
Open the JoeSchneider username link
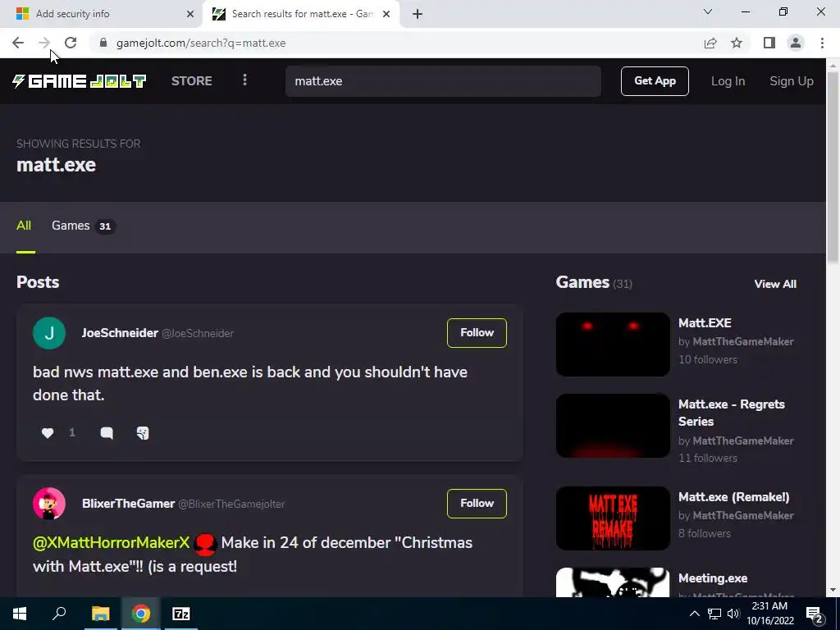click(120, 333)
